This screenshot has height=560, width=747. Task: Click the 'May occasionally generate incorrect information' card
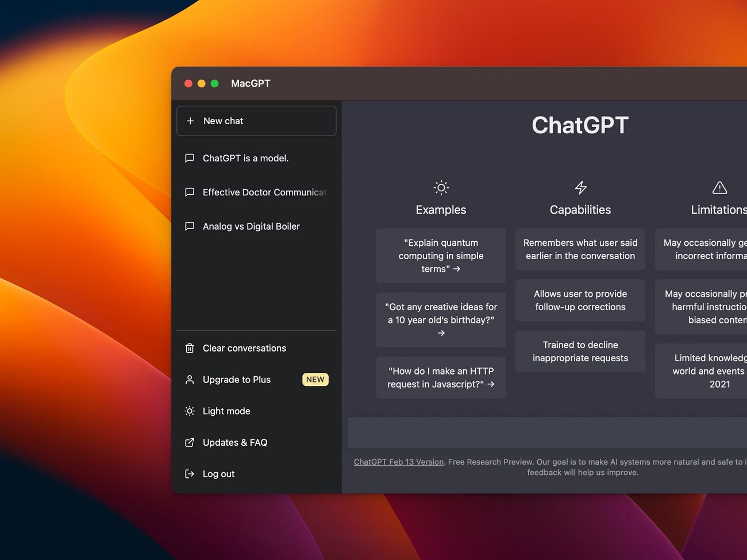coord(701,249)
